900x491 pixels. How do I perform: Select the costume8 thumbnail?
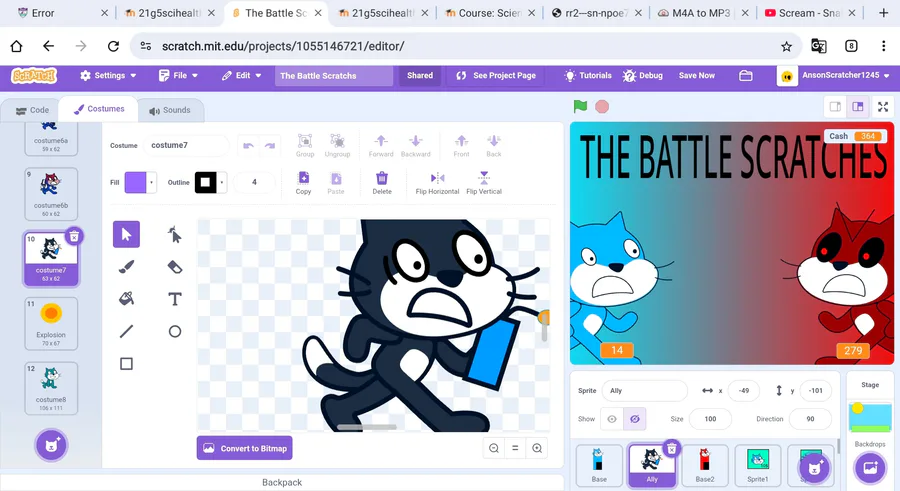51,388
